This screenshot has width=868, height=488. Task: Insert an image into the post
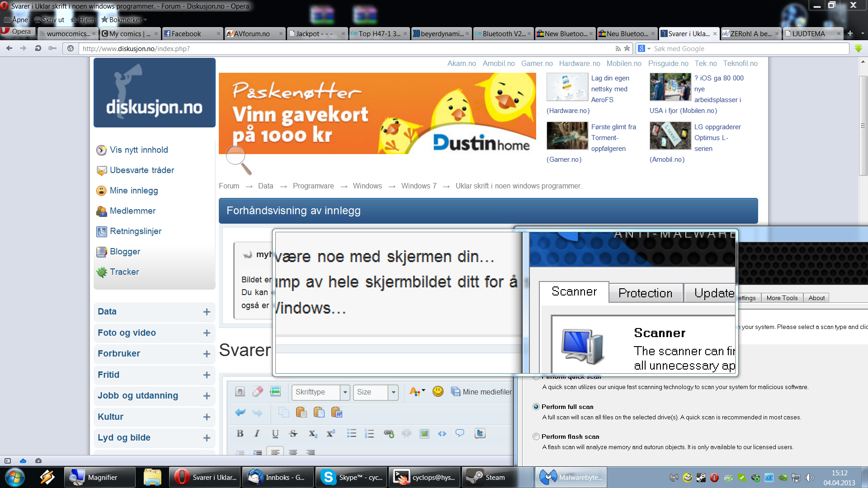coord(424,433)
